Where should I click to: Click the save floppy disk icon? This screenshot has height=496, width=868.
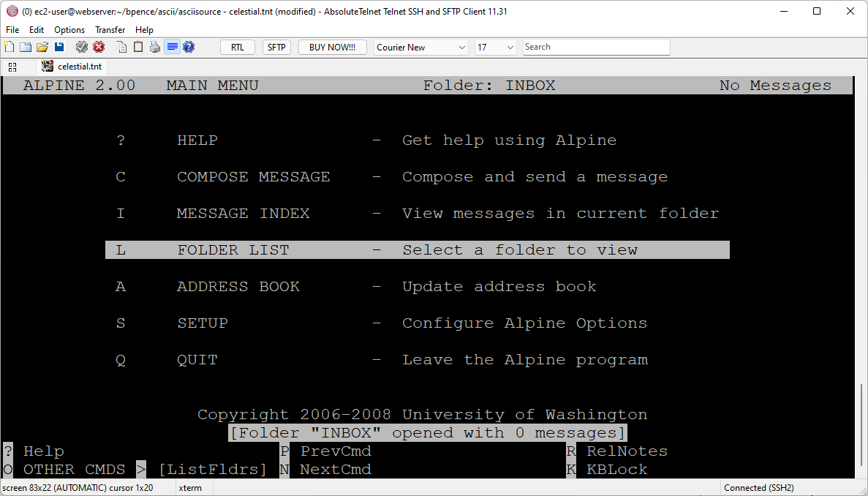tap(59, 47)
